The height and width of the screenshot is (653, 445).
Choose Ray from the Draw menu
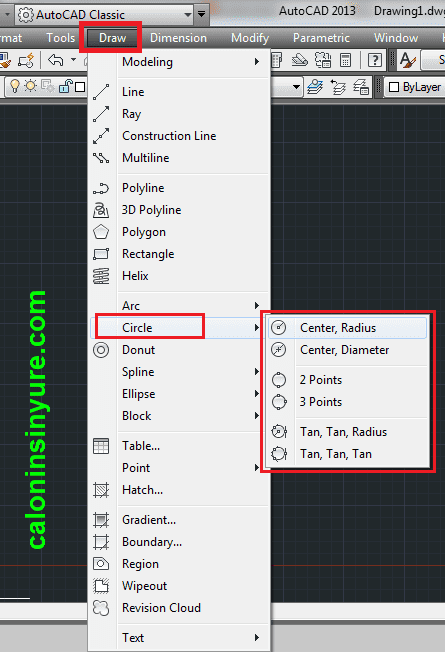click(x=179, y=114)
